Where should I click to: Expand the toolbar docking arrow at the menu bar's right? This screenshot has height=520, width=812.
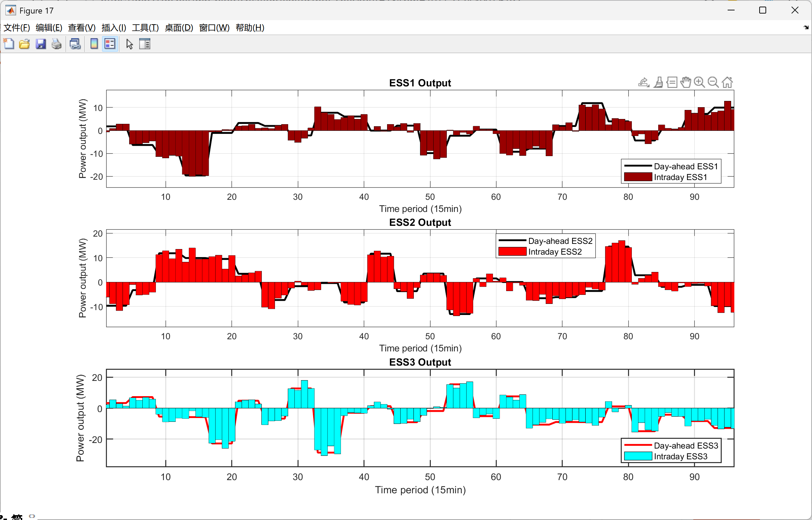pyautogui.click(x=806, y=27)
